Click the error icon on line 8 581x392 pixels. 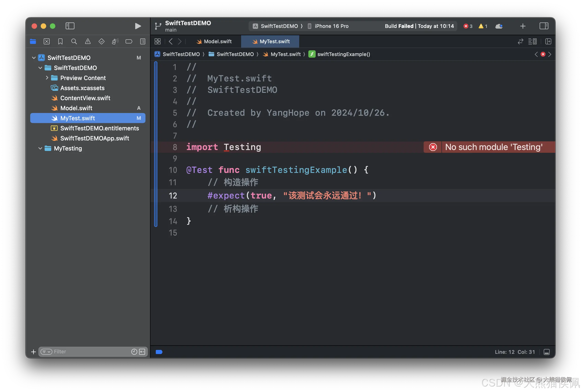point(433,147)
